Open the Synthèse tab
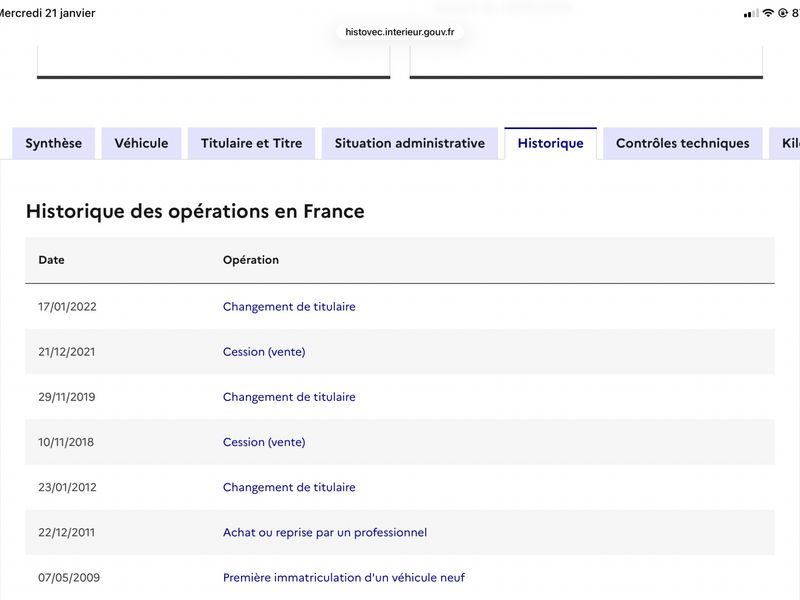800x600 pixels. coord(54,143)
